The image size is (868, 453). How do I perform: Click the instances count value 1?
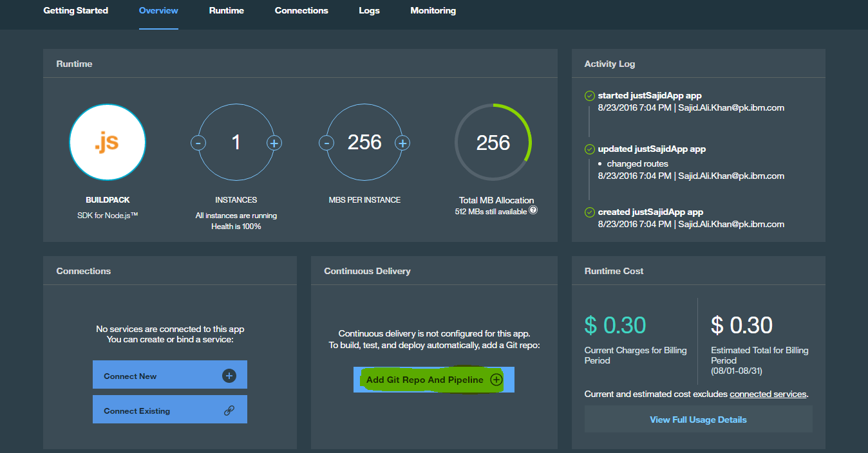click(236, 142)
